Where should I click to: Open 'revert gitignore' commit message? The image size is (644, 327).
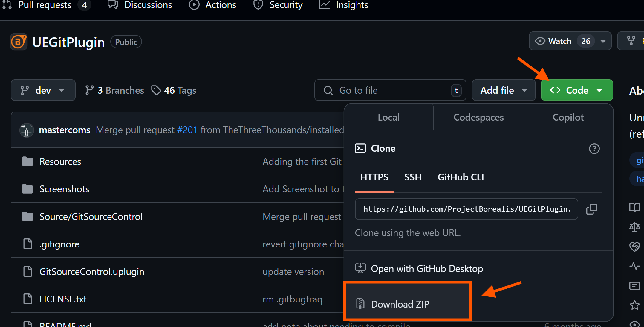(303, 244)
